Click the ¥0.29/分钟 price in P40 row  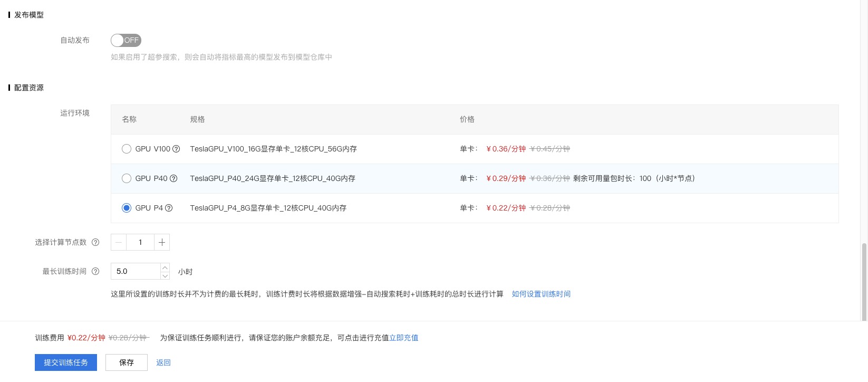point(506,178)
